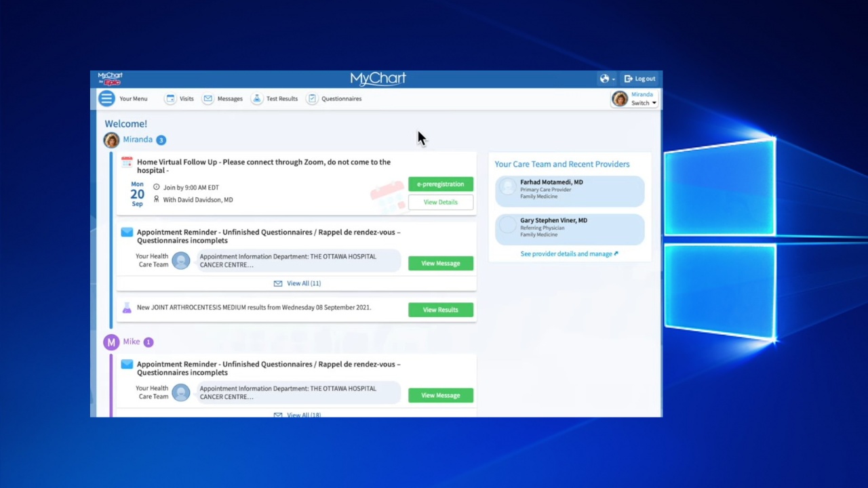The width and height of the screenshot is (868, 488).
Task: Click the Miranda name heading
Action: [x=138, y=140]
